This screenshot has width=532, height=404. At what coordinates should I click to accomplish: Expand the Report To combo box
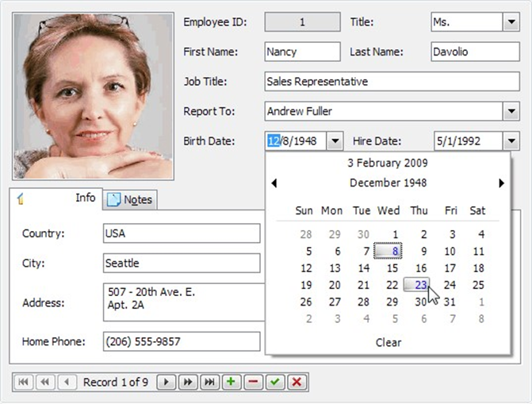tap(510, 112)
